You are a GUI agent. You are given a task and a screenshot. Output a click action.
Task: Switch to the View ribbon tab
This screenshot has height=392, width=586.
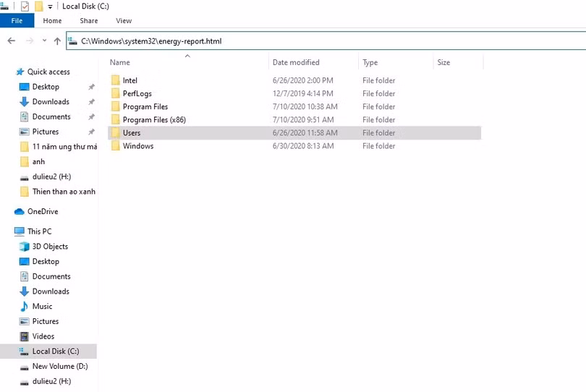[124, 21]
